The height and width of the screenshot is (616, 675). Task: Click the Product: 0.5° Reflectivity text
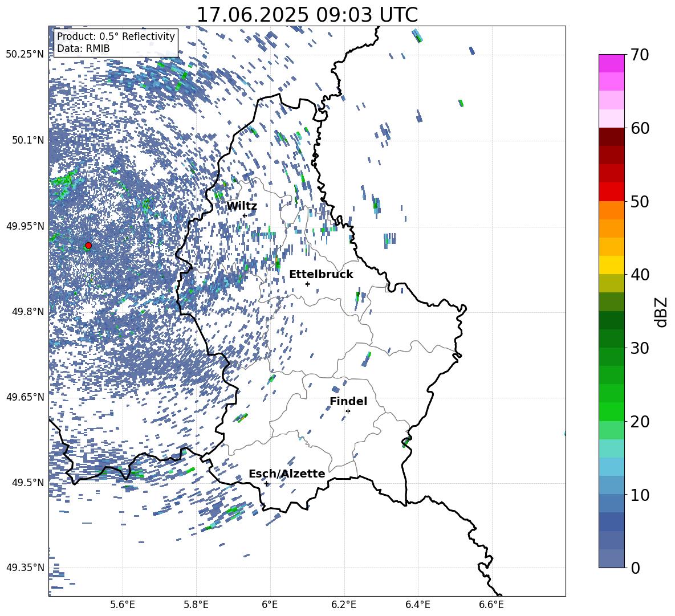pos(116,36)
